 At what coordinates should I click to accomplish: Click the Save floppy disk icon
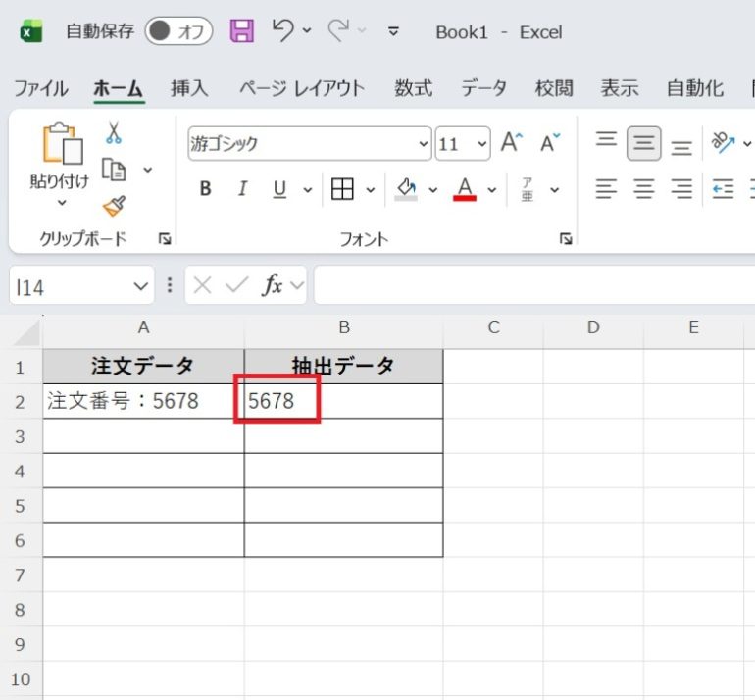(x=242, y=31)
